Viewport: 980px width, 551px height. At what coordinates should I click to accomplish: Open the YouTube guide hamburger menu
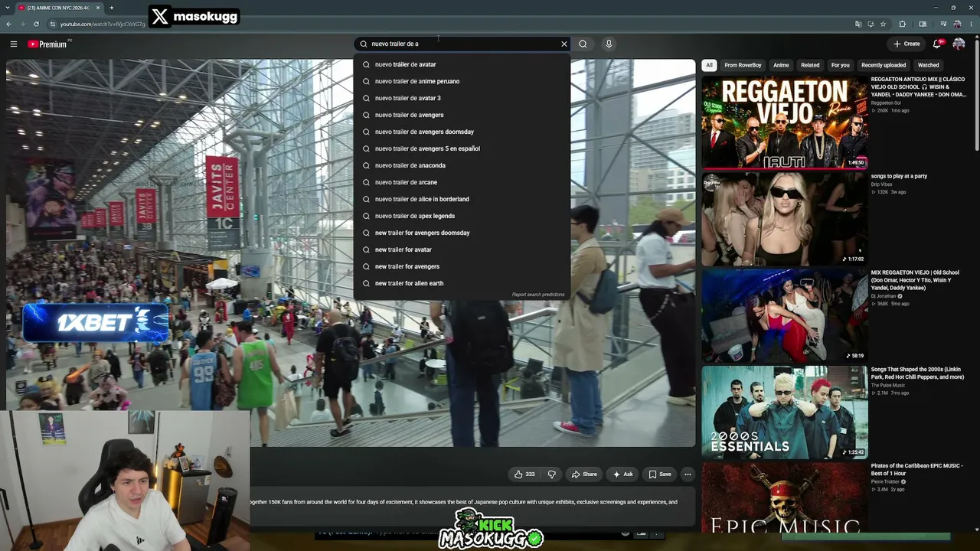(13, 44)
